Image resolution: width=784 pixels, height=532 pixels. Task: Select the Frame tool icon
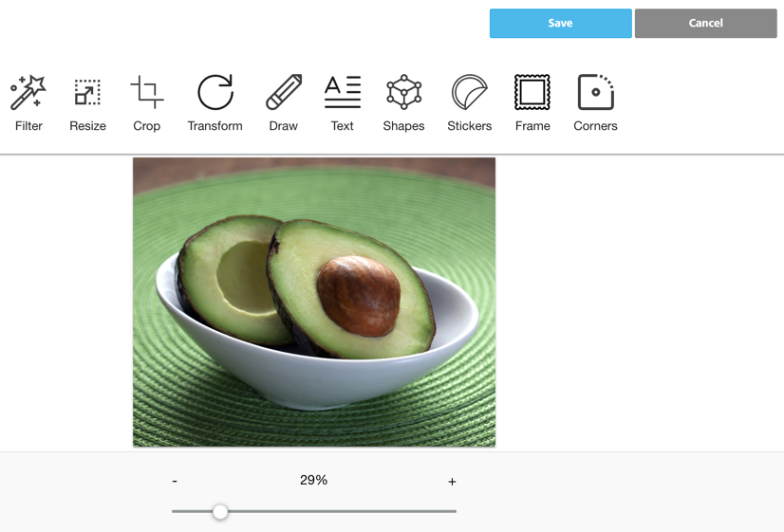click(x=532, y=92)
